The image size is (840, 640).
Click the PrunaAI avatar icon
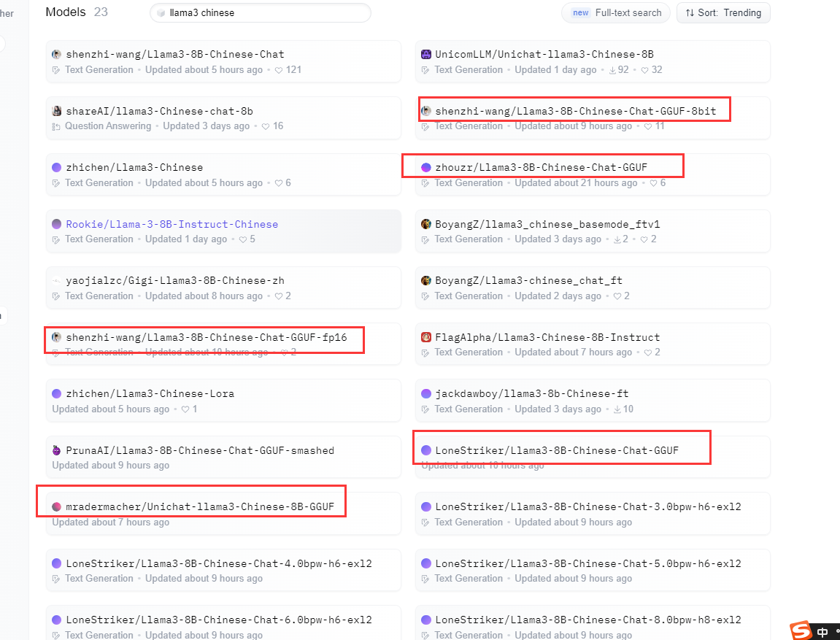coord(56,450)
